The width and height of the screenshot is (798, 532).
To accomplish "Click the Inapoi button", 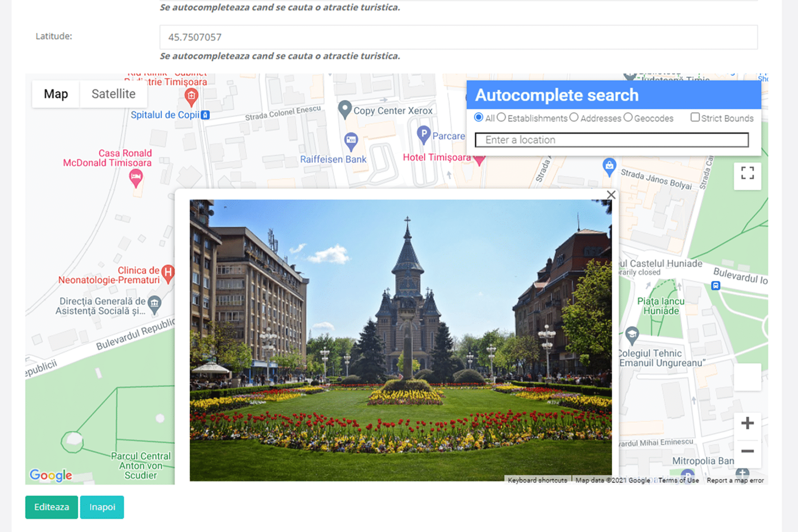I will (x=102, y=507).
